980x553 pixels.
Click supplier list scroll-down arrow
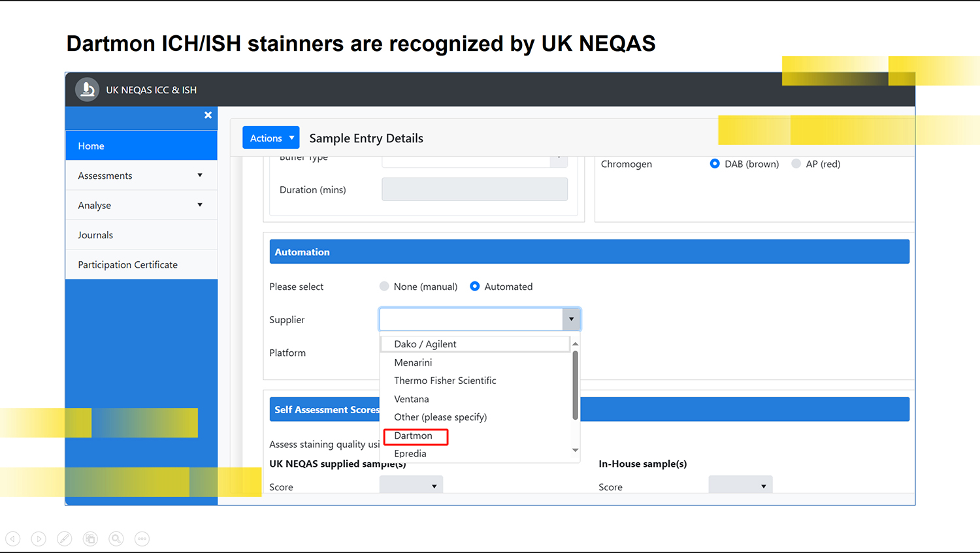tap(575, 450)
